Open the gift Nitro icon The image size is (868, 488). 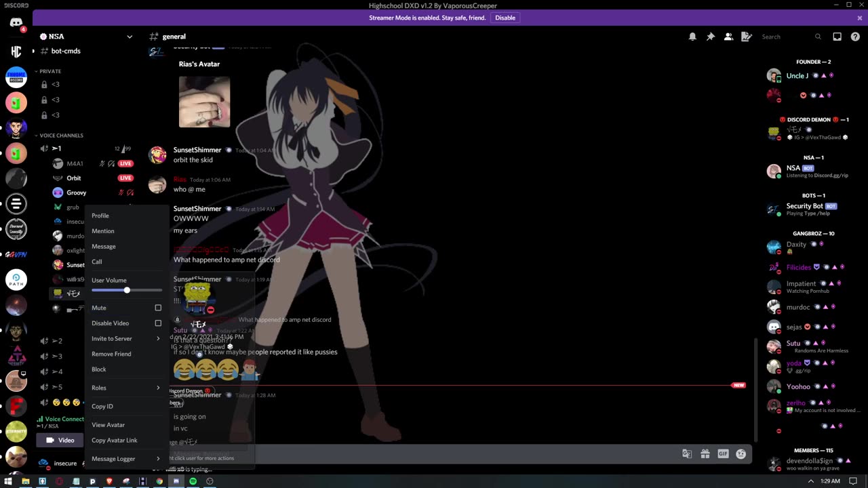(x=705, y=454)
